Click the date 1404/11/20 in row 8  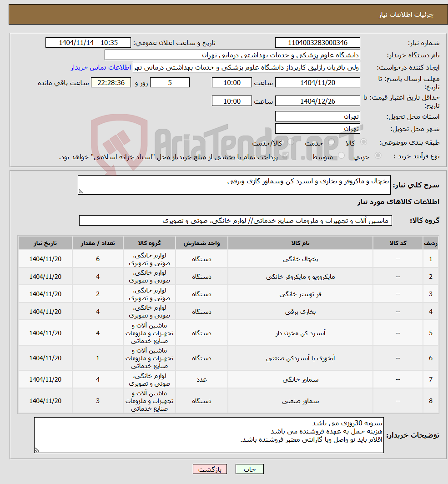pos(45,401)
